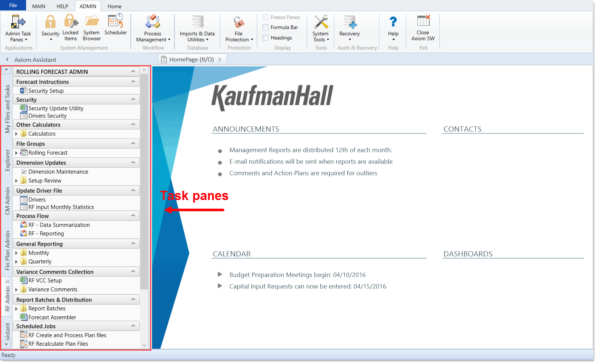This screenshot has height=364, width=597.
Task: Click Close Axiom SW
Action: (423, 28)
